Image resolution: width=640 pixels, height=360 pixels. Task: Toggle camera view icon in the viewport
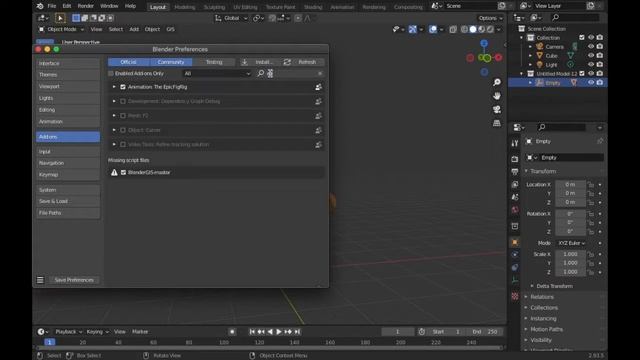pos(497,109)
